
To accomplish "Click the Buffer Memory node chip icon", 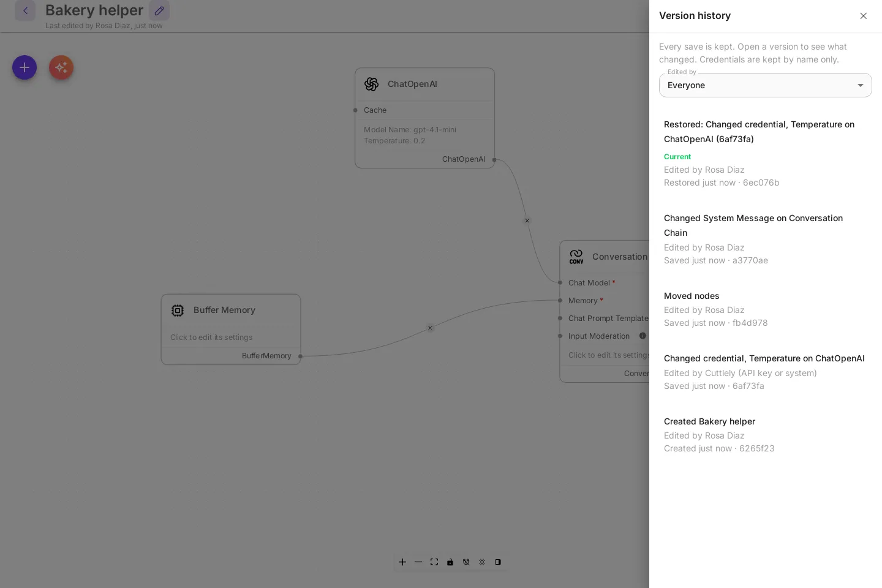I will (x=178, y=311).
